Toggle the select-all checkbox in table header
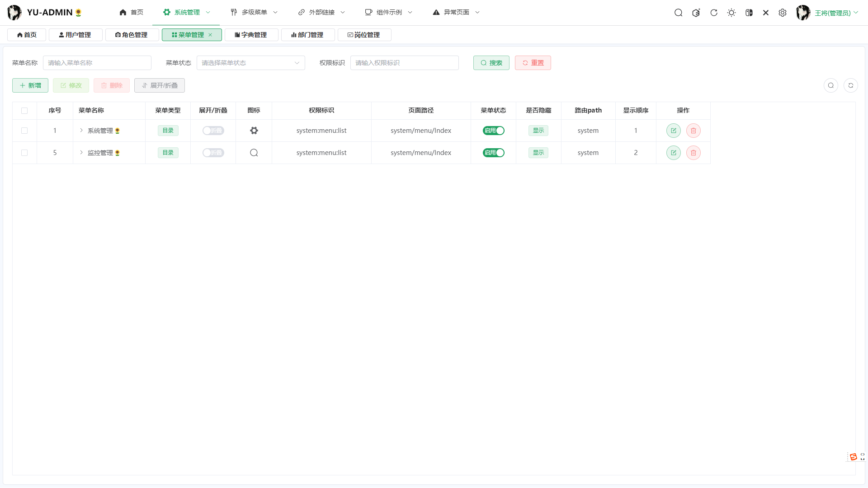This screenshot has width=868, height=488. tap(24, 110)
